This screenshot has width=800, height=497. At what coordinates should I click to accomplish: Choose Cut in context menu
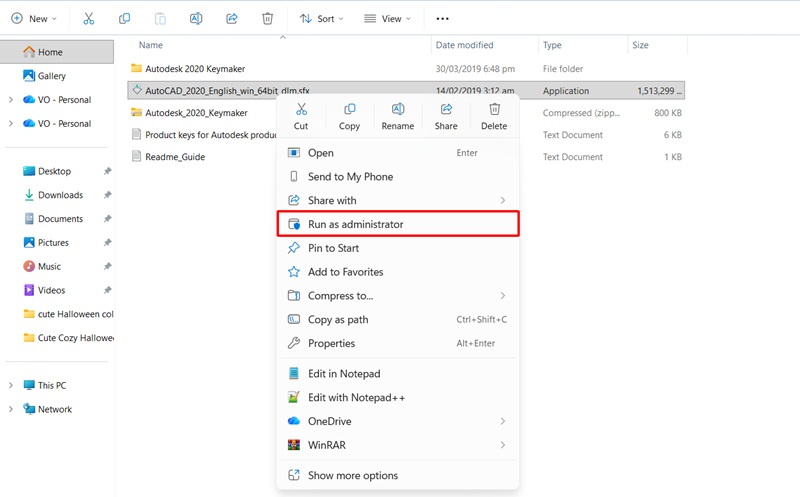[301, 117]
